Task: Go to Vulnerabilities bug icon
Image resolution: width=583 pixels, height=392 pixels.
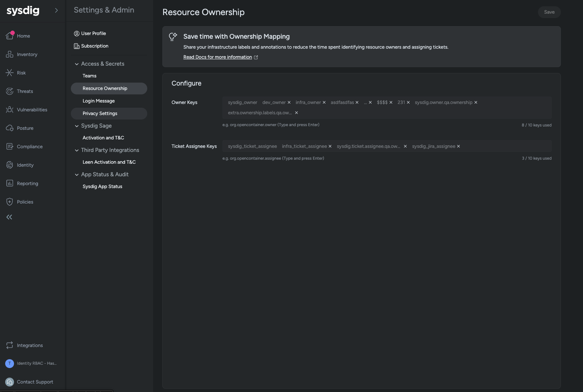Action: pos(10,110)
